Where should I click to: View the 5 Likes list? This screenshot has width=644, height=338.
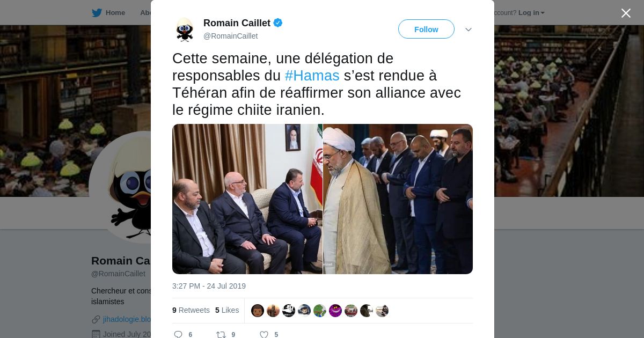(x=227, y=310)
